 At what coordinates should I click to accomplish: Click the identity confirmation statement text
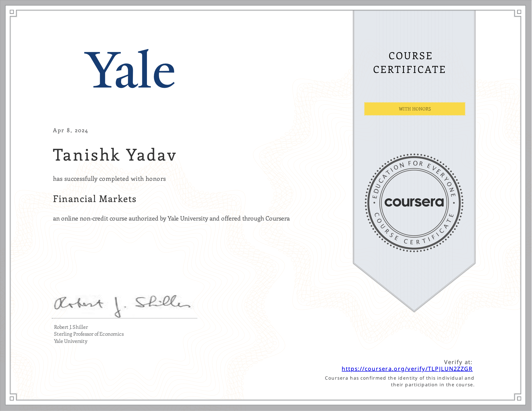point(399,381)
